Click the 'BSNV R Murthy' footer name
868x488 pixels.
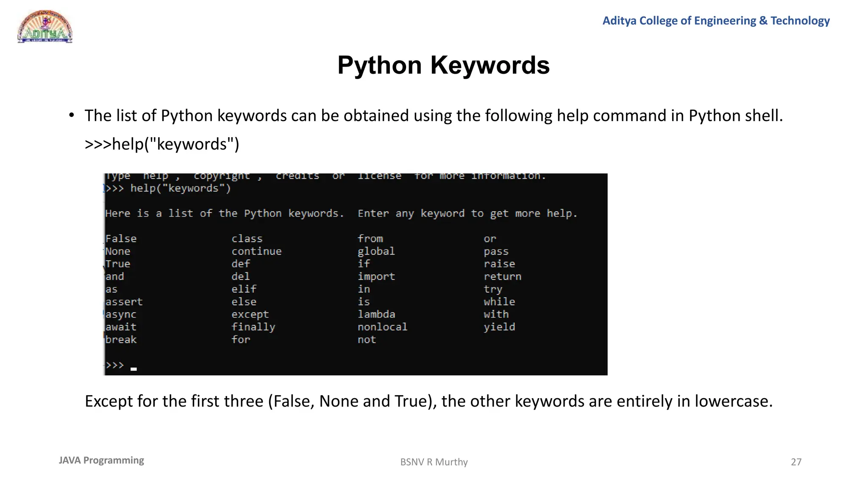click(434, 462)
